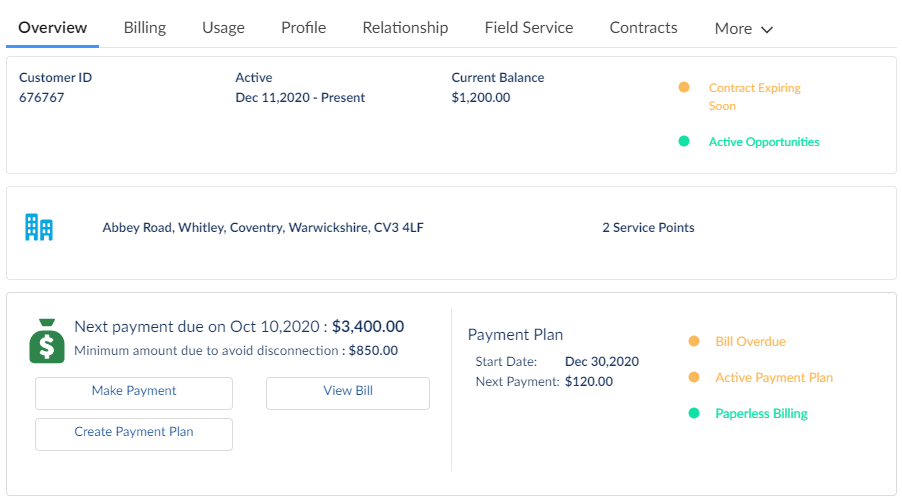Open the Paperless Billing status link

761,413
